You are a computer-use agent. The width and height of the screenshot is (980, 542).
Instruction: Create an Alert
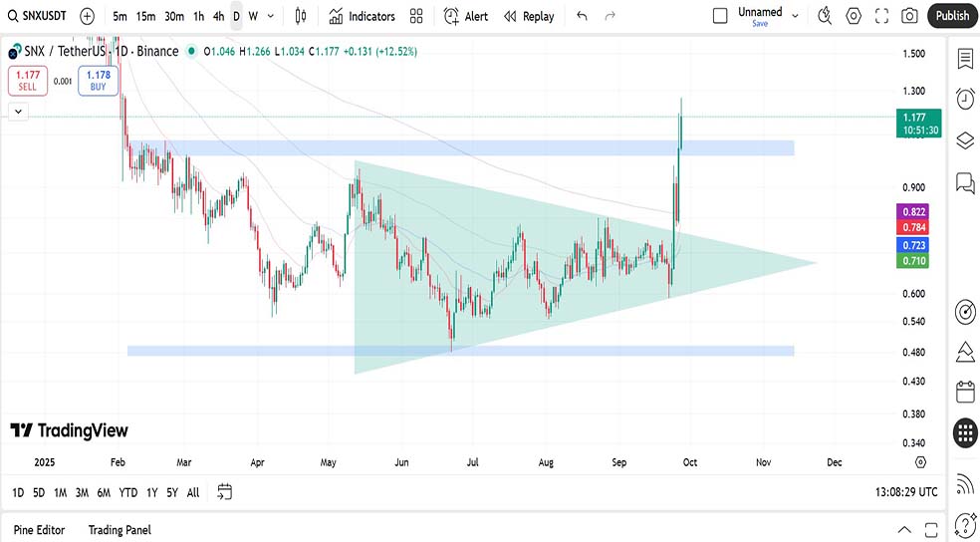[466, 16]
